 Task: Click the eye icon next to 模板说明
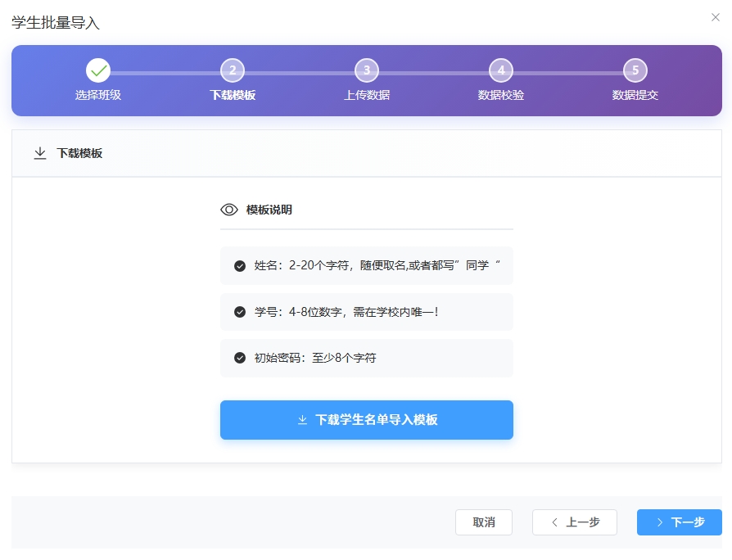tap(229, 210)
